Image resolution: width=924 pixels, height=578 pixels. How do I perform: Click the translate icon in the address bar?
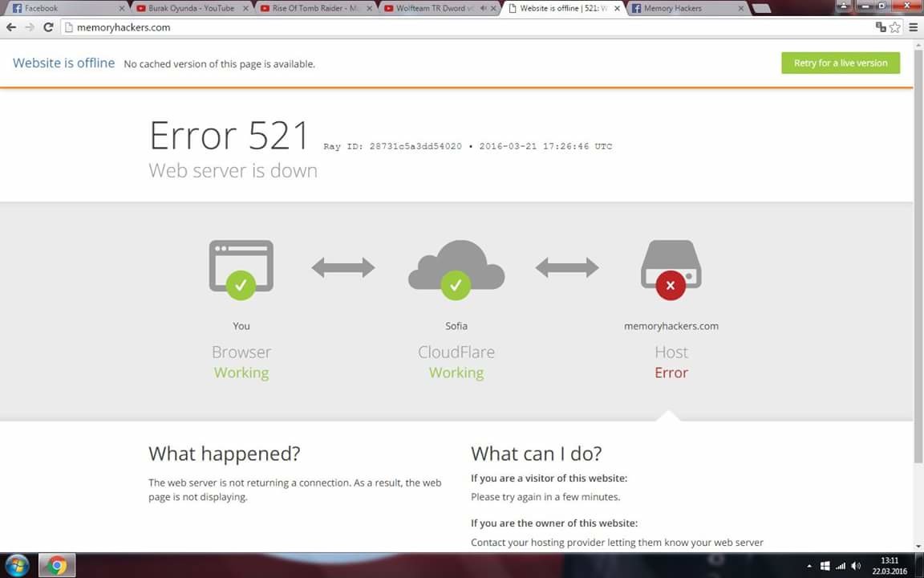[881, 27]
